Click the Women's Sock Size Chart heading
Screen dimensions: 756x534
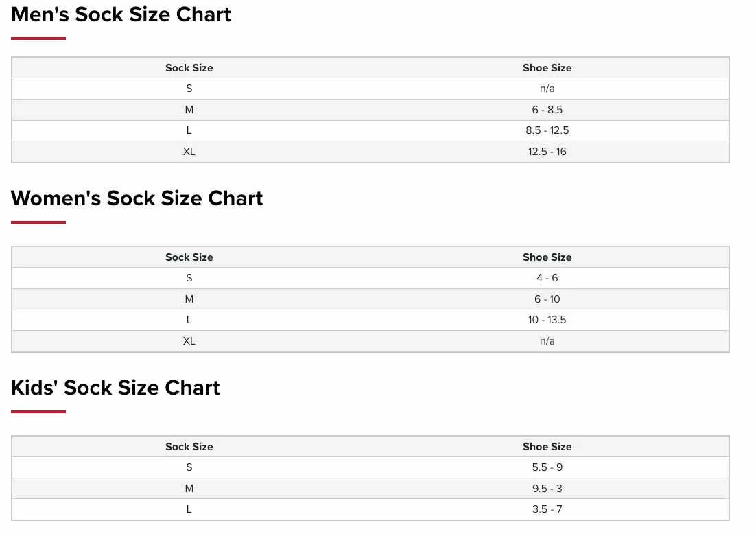pyautogui.click(x=137, y=198)
